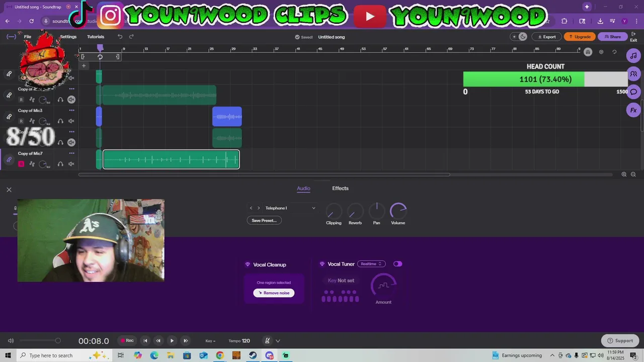The height and width of the screenshot is (362, 644).
Task: Switch to the Effects tab
Action: 340,189
